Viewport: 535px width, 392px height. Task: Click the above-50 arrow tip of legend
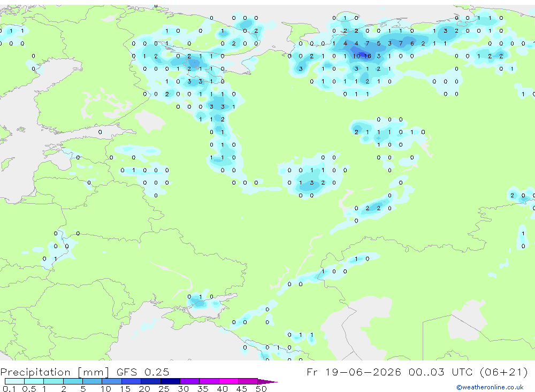pos(267,381)
